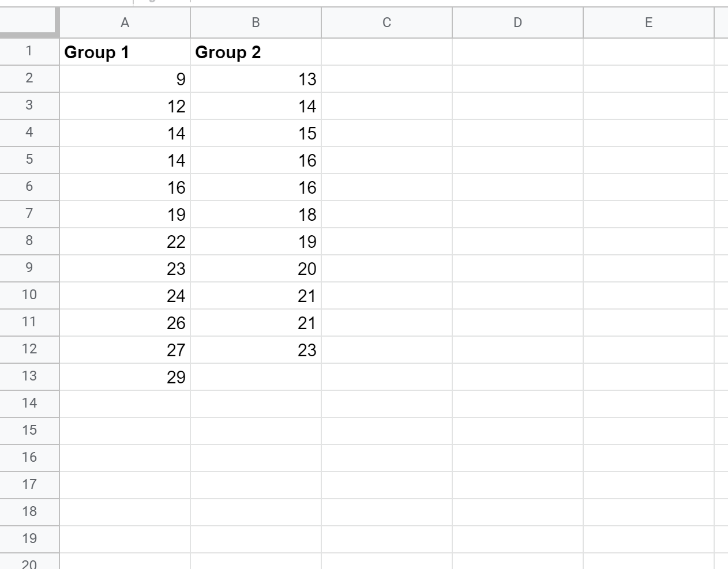728x569 pixels.
Task: Click the column C header
Action: click(x=386, y=22)
